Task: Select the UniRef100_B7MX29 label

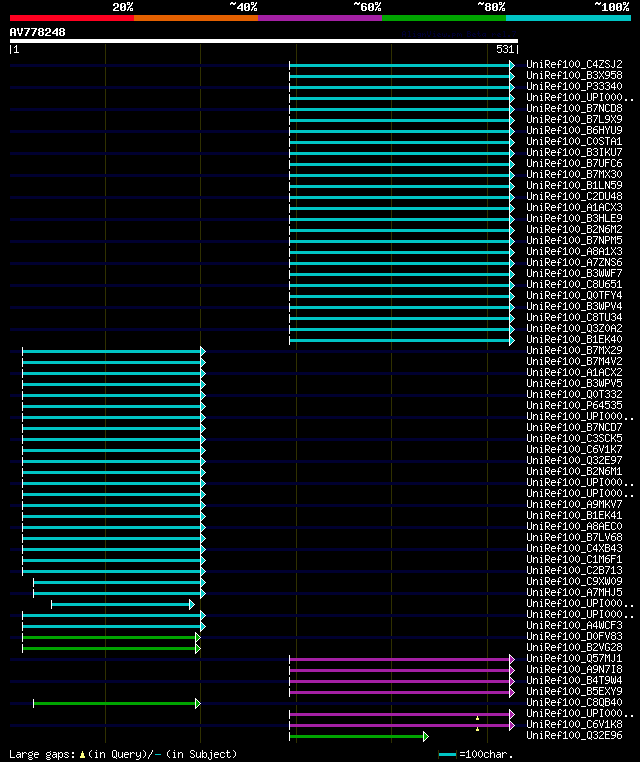Action: pyautogui.click(x=574, y=350)
